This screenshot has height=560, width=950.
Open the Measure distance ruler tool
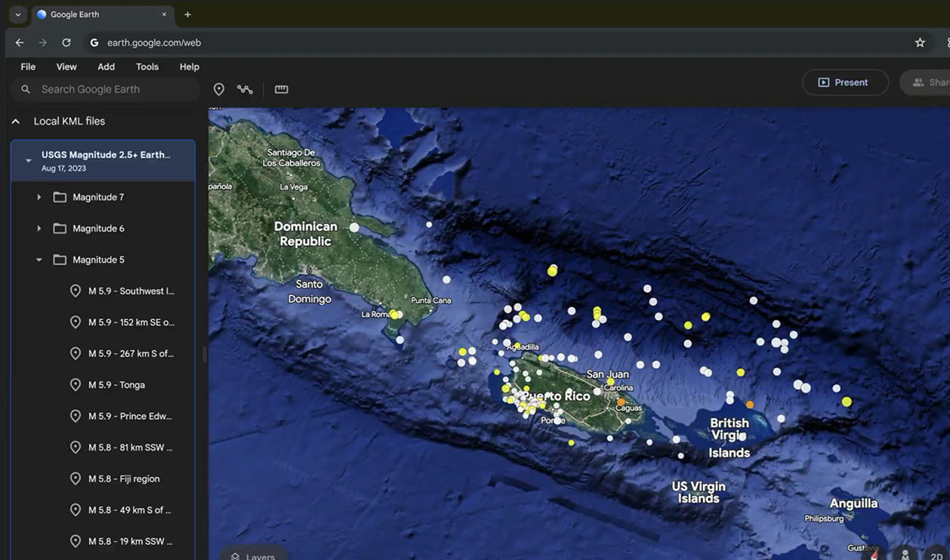(282, 89)
